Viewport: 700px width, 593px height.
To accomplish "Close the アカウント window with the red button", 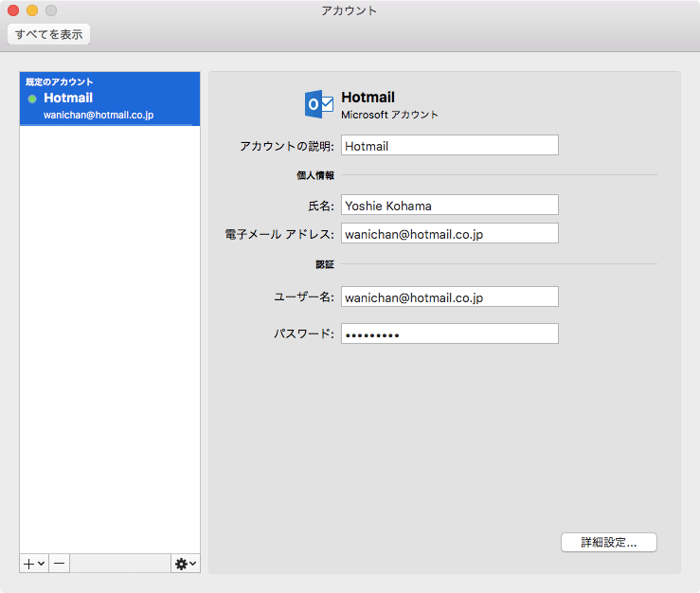I will [13, 10].
